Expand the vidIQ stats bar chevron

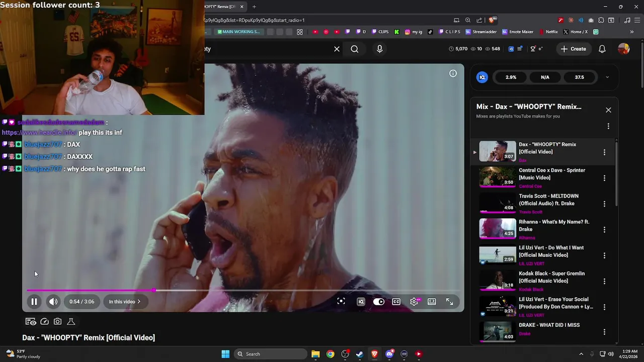[607, 77]
